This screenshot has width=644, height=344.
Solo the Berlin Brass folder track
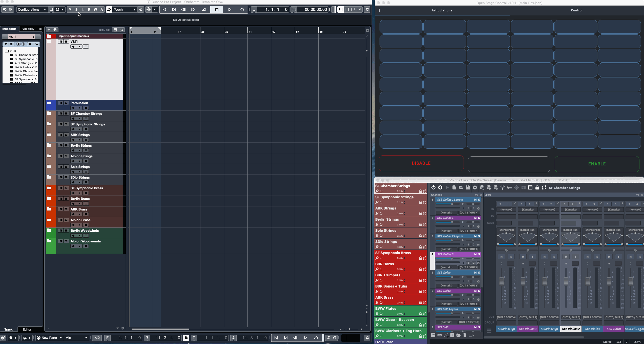[x=66, y=199]
